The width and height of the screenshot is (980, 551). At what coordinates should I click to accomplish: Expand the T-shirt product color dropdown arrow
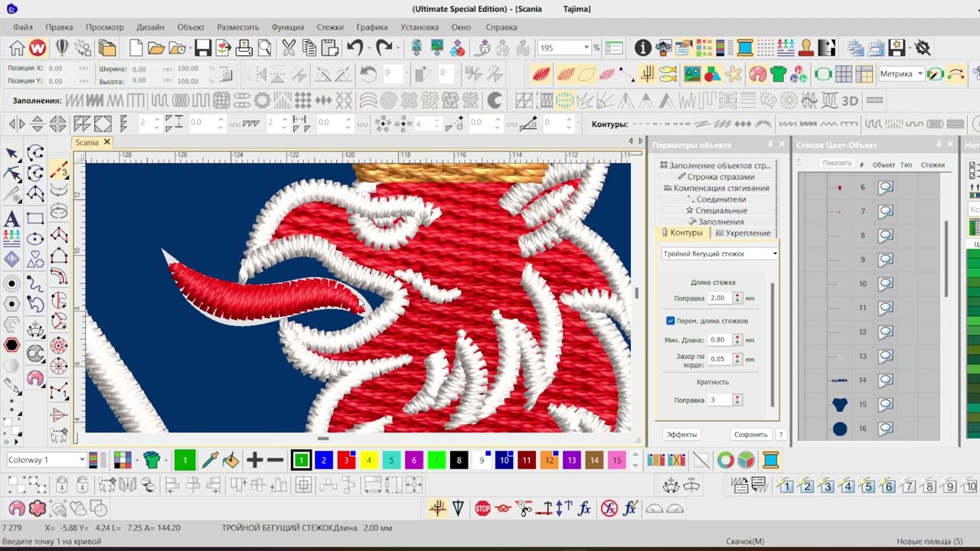165,460
